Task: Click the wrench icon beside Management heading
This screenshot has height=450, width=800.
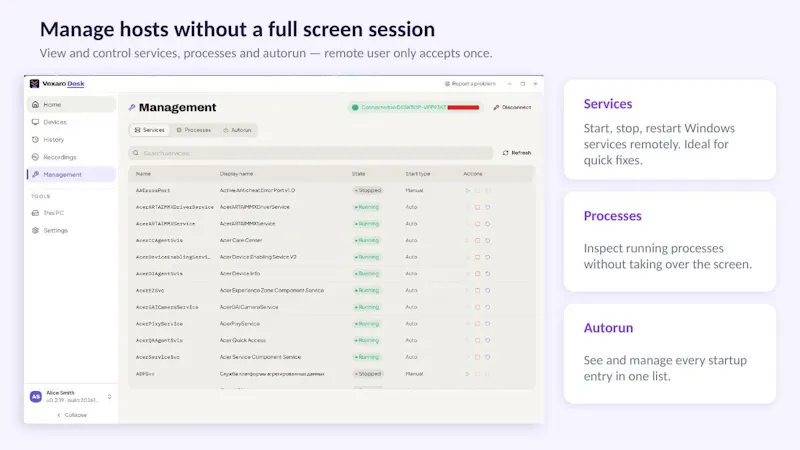Action: [x=132, y=107]
